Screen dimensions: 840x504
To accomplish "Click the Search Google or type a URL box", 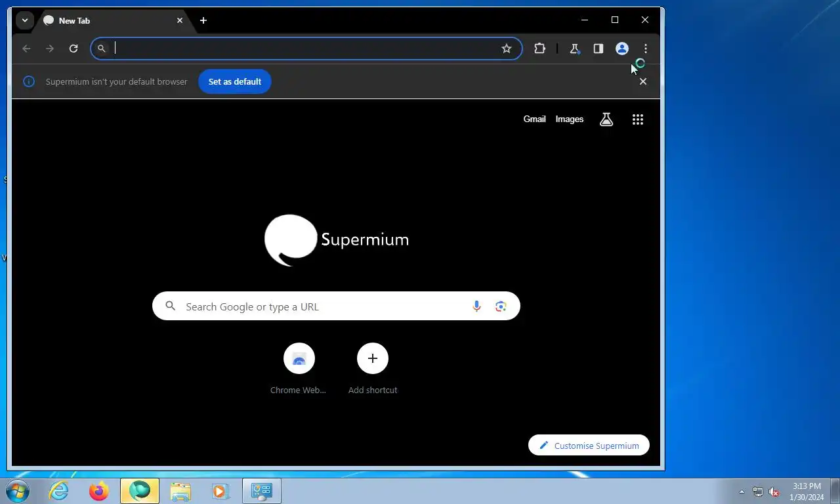I will [x=336, y=306].
